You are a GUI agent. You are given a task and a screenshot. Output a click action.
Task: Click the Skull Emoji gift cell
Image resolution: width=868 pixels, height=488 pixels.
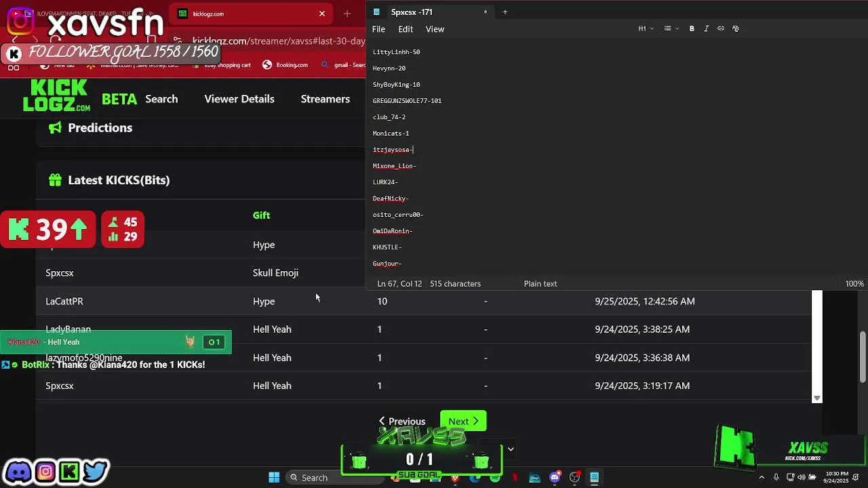pyautogui.click(x=275, y=272)
